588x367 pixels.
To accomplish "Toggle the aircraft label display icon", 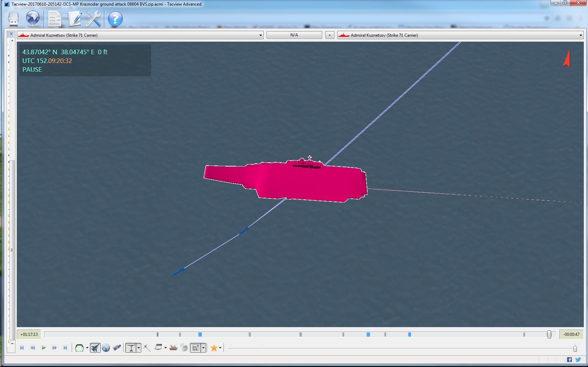I will tap(158, 348).
